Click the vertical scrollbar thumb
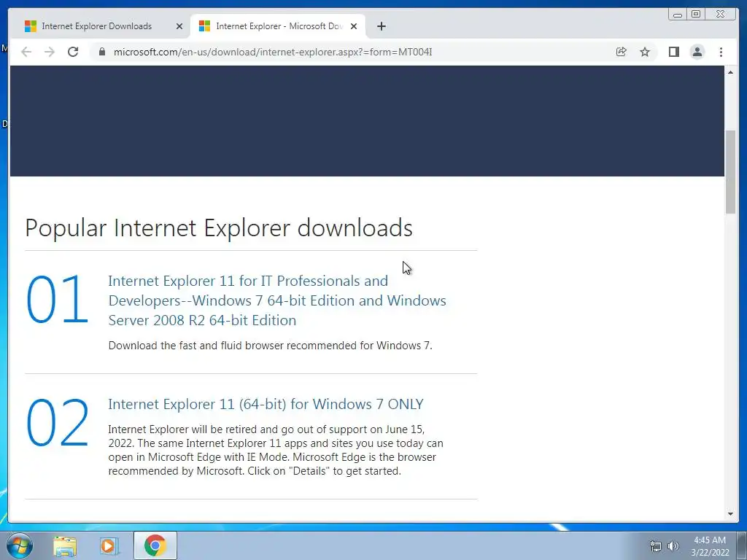Image resolution: width=747 pixels, height=560 pixels. [x=730, y=172]
